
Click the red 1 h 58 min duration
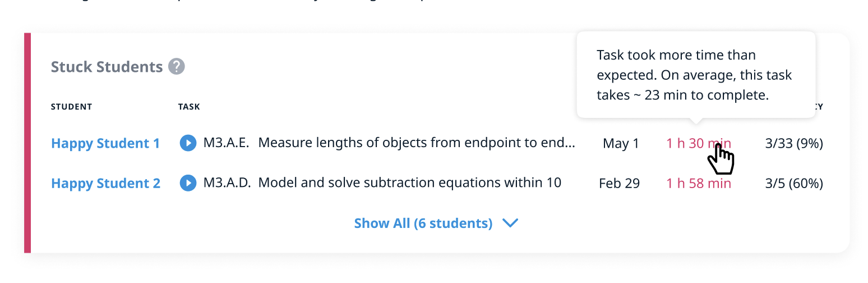pyautogui.click(x=698, y=184)
